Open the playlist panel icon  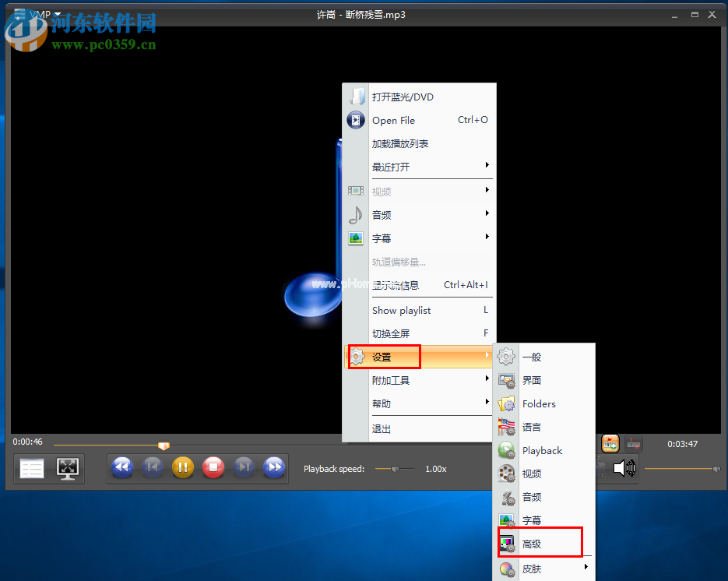click(x=31, y=468)
